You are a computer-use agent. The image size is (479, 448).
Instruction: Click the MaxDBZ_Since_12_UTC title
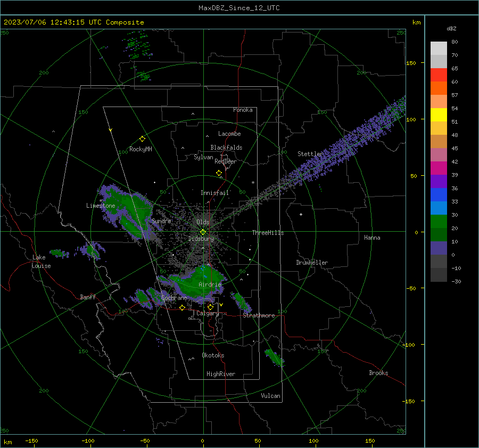(239, 8)
